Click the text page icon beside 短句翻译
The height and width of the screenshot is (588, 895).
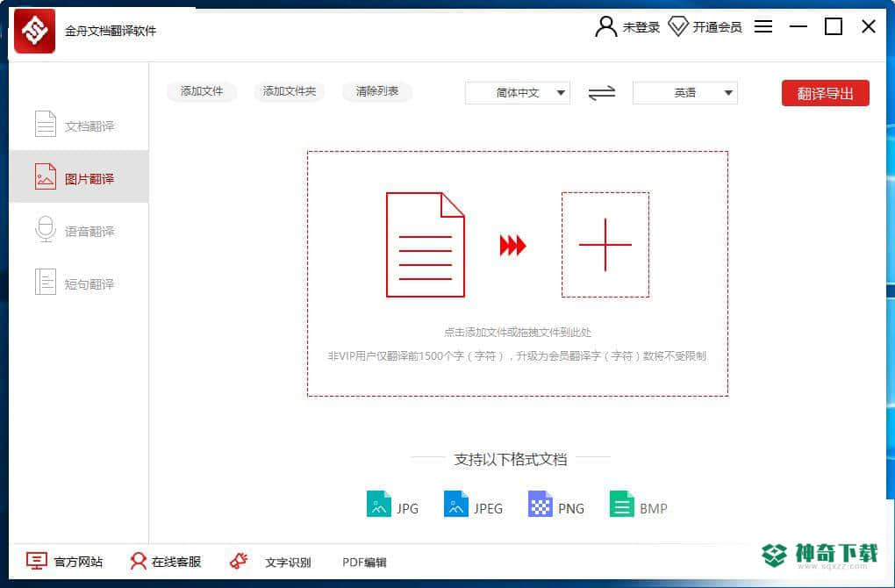[45, 282]
